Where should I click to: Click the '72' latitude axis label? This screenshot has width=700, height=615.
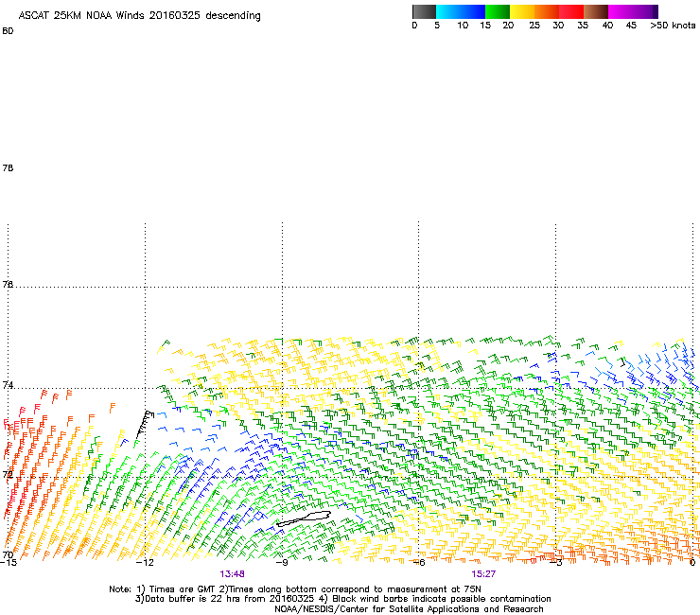pos(8,474)
